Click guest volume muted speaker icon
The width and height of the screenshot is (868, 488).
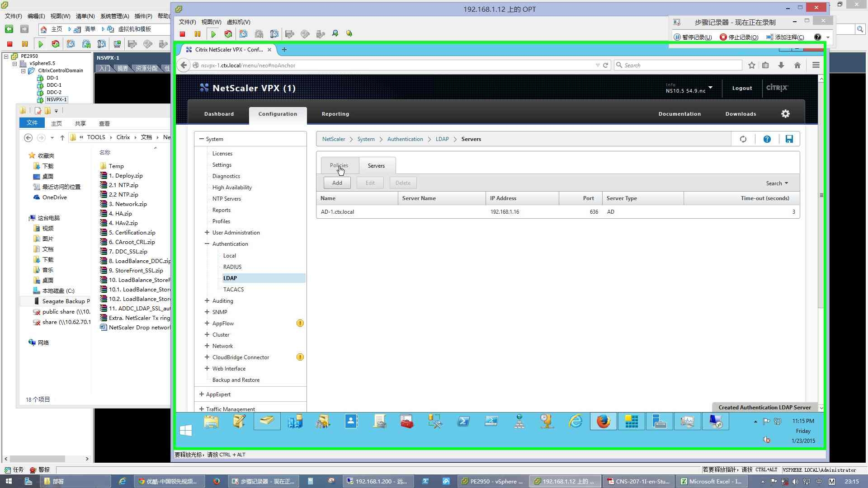(767, 440)
